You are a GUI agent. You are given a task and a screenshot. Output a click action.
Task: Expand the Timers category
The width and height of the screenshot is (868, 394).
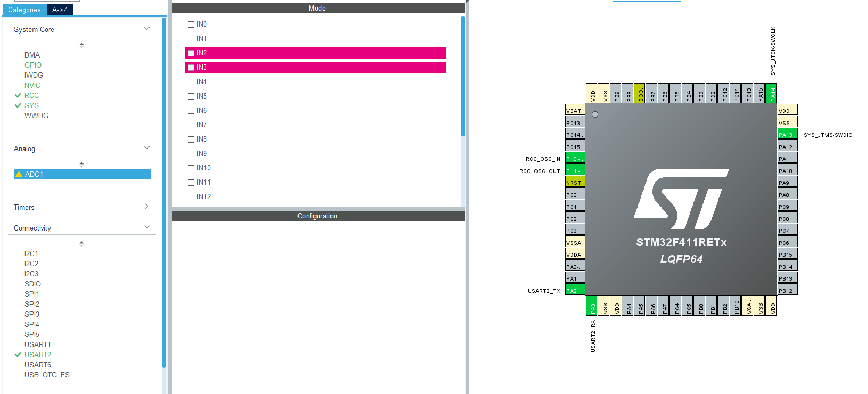pos(147,207)
